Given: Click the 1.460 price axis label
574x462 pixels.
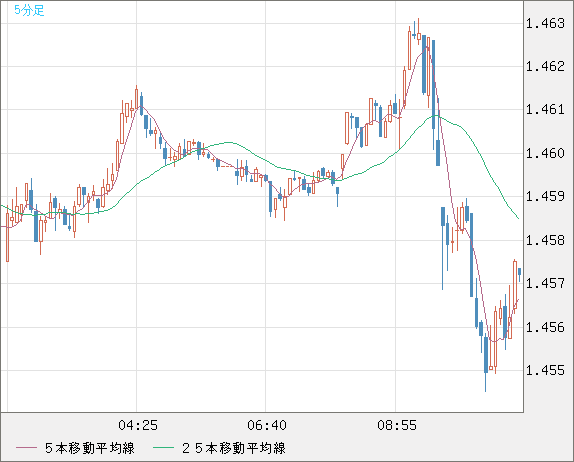Looking at the screenshot, I should tap(545, 153).
